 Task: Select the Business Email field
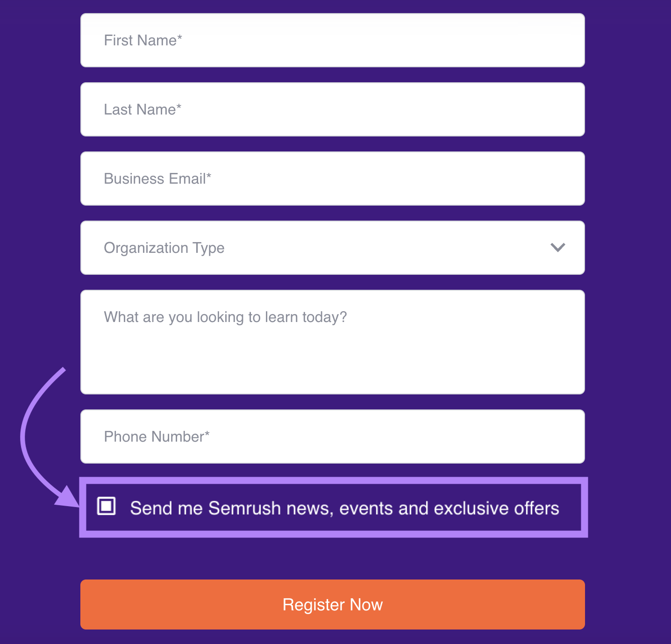click(x=332, y=179)
